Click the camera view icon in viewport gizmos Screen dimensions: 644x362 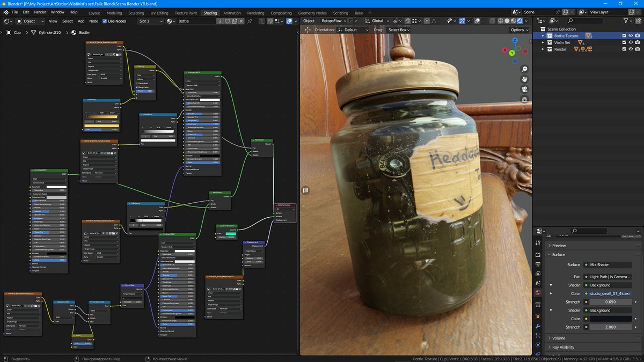(x=523, y=89)
